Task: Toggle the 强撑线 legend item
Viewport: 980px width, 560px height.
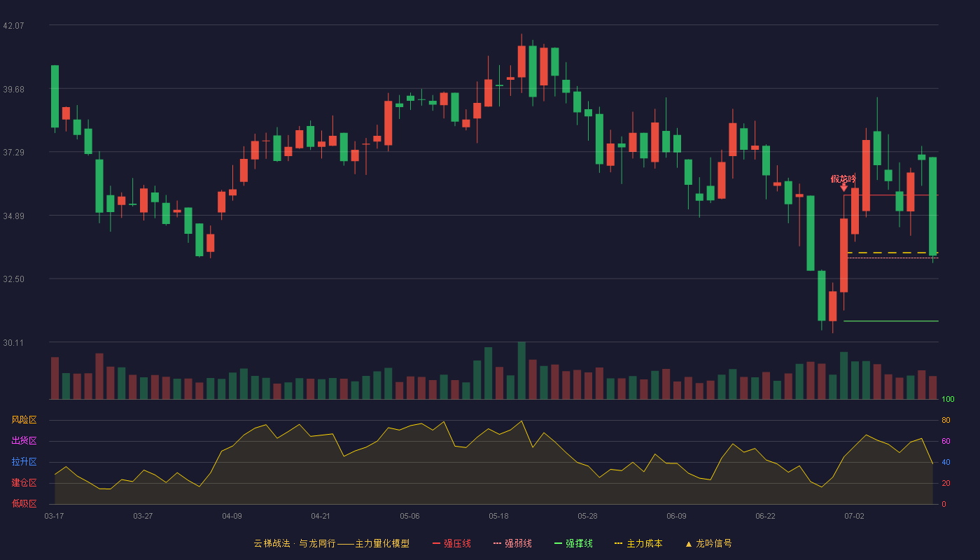Action: pyautogui.click(x=573, y=543)
